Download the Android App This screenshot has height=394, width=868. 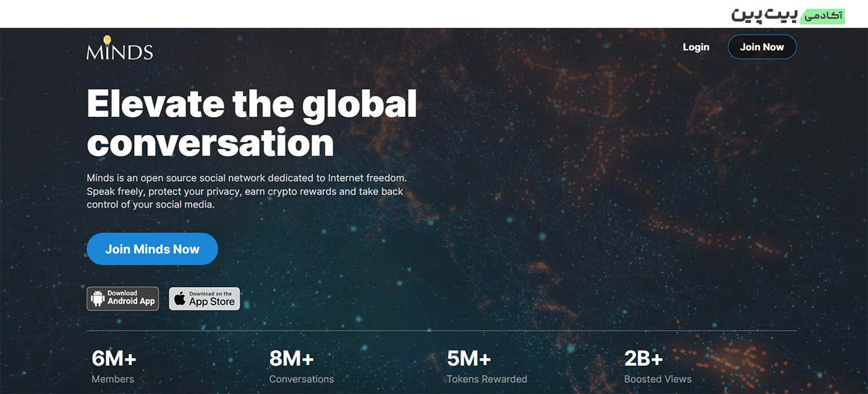pos(123,298)
